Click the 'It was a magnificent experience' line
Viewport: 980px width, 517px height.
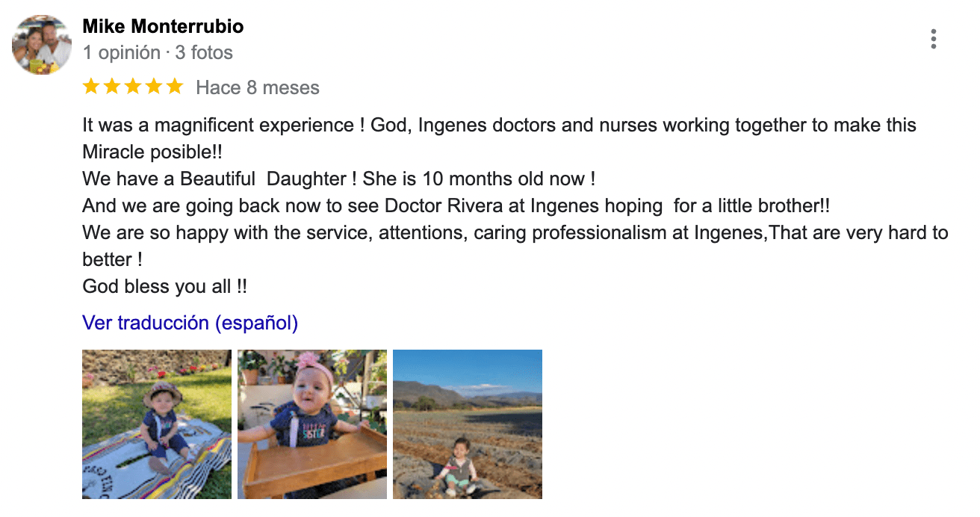pyautogui.click(x=499, y=126)
